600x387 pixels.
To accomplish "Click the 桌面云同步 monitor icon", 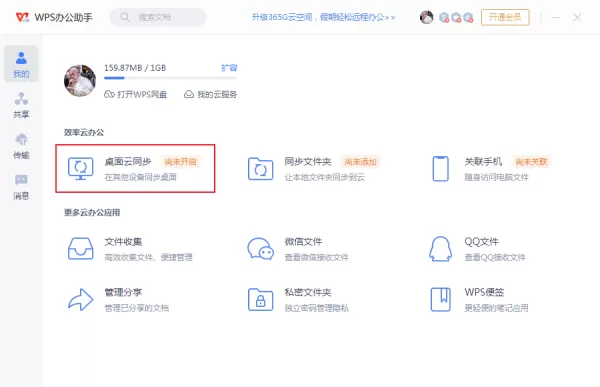I will pyautogui.click(x=80, y=168).
